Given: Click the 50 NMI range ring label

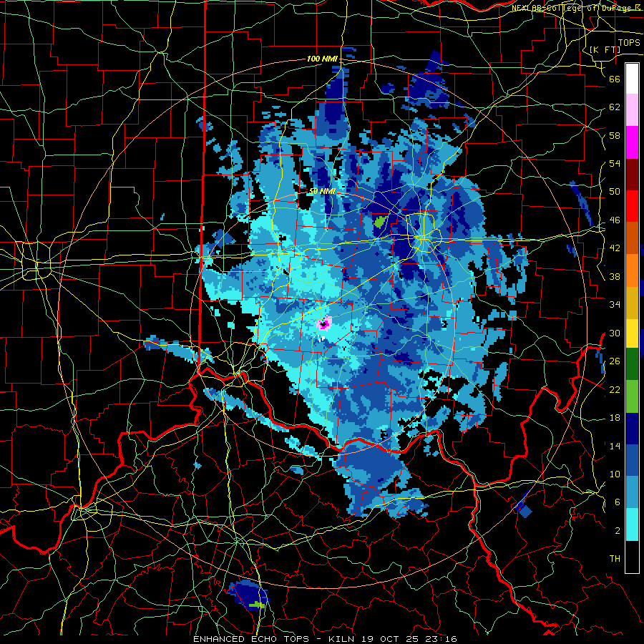Looking at the screenshot, I should pos(322,191).
